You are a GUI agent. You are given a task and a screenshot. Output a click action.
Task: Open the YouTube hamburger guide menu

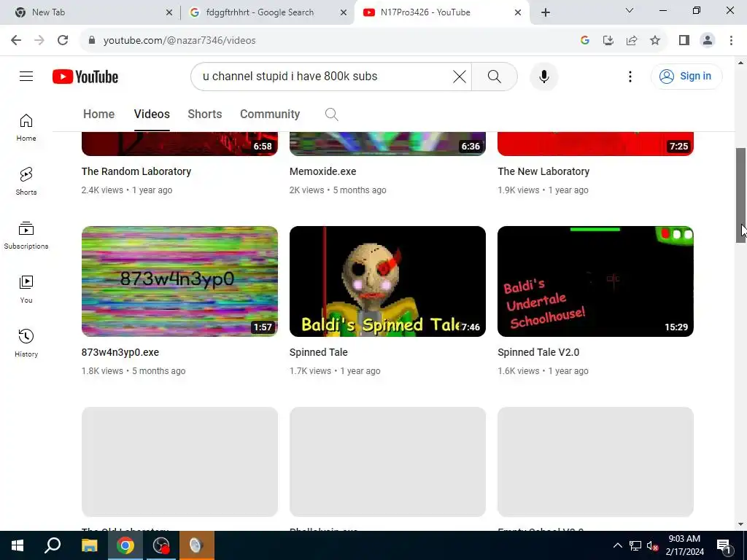26,76
